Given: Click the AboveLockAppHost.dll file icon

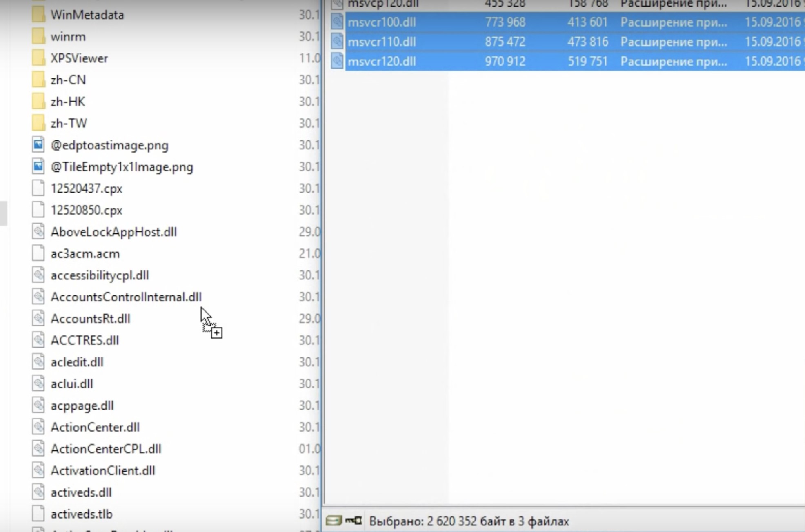Looking at the screenshot, I should pos(38,232).
